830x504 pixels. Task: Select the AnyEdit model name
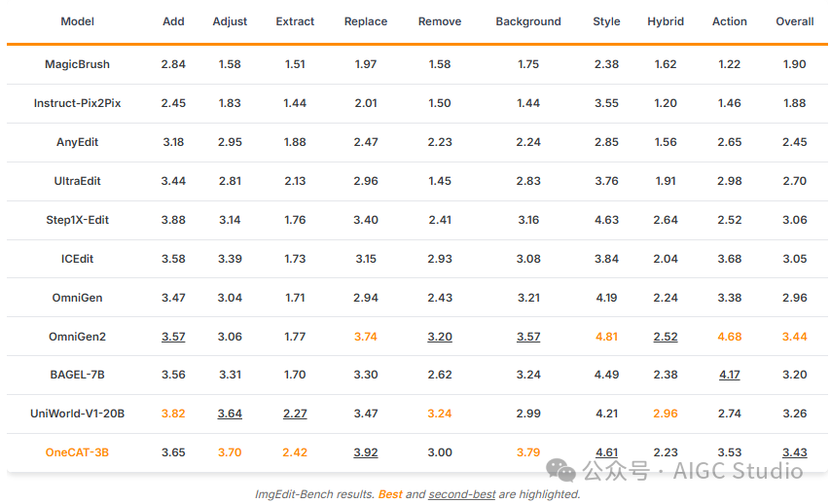coord(77,142)
